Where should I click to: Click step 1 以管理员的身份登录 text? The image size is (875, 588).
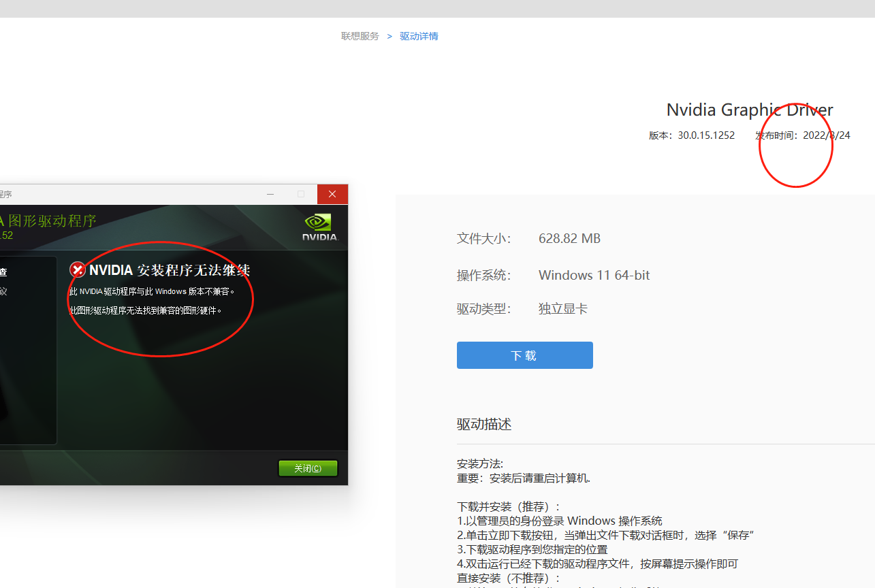[x=560, y=521]
